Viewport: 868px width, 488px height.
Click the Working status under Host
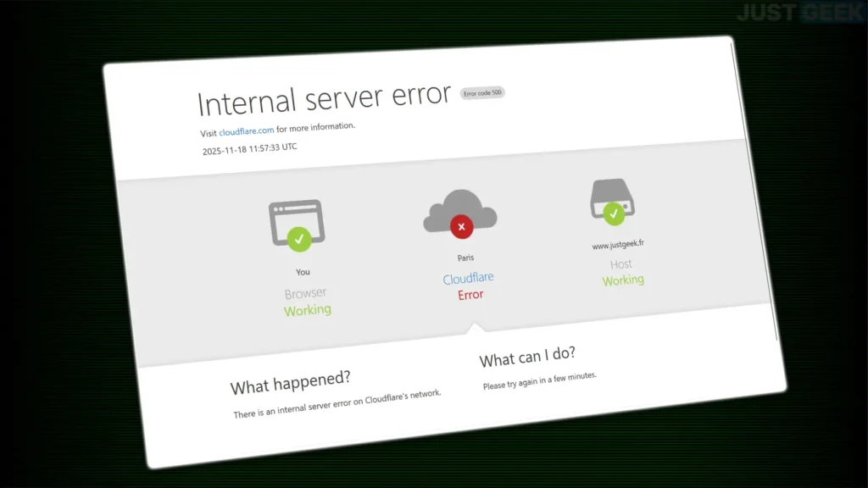tap(623, 280)
